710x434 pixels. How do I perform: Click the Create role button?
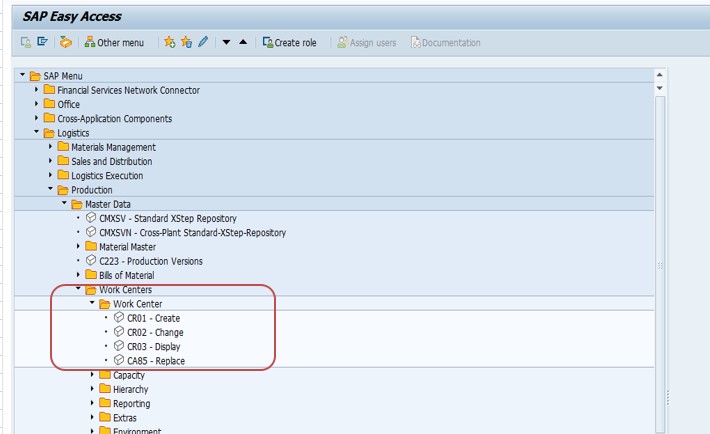(x=289, y=43)
